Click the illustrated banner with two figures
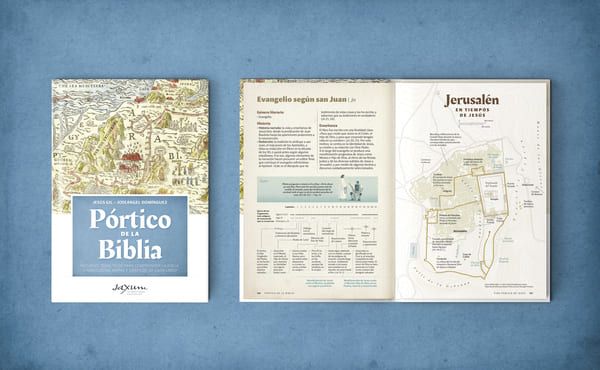600x370 pixels. click(317, 189)
